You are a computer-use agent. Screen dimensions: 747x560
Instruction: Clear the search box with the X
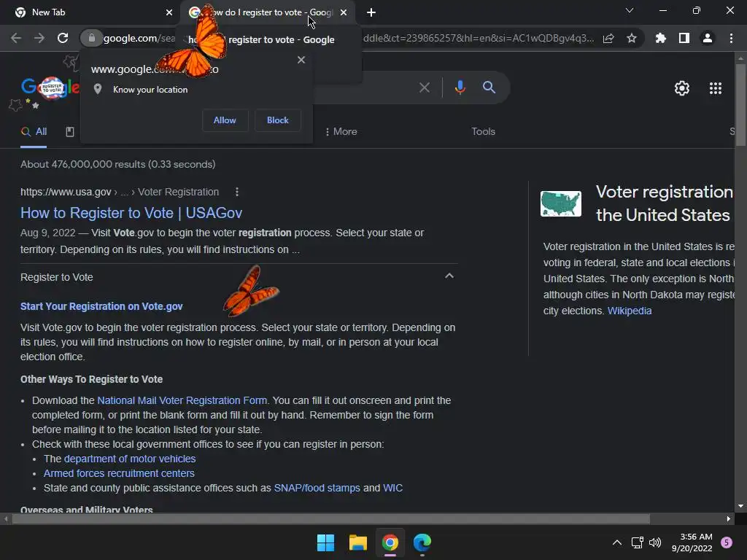coord(424,87)
